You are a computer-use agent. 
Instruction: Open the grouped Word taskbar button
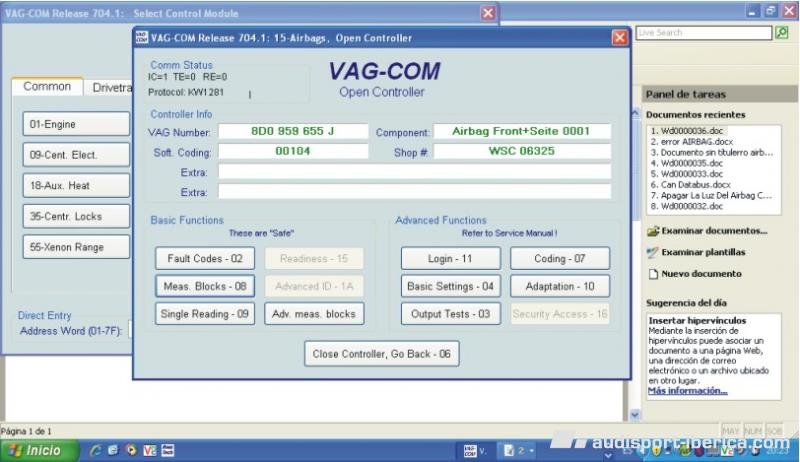(519, 451)
